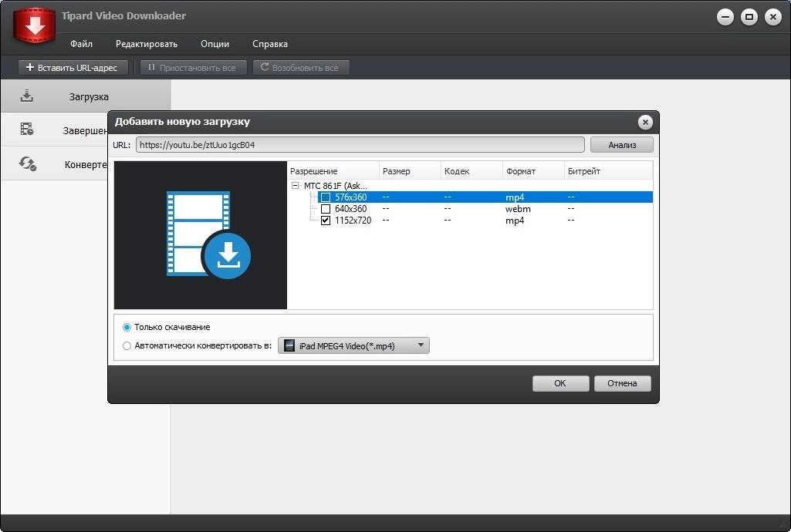The height and width of the screenshot is (532, 791).
Task: Open the Редактировать menu
Action: [x=147, y=44]
